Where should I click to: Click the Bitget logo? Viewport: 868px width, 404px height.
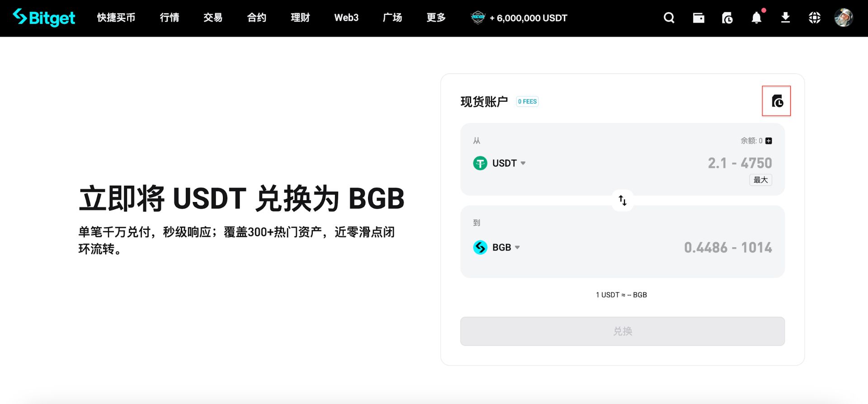pyautogui.click(x=44, y=18)
